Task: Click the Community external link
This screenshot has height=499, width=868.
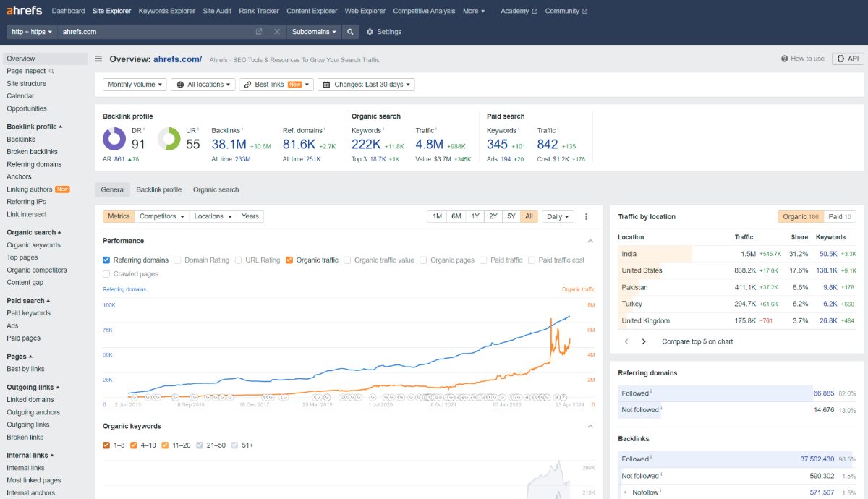Action: pos(566,11)
